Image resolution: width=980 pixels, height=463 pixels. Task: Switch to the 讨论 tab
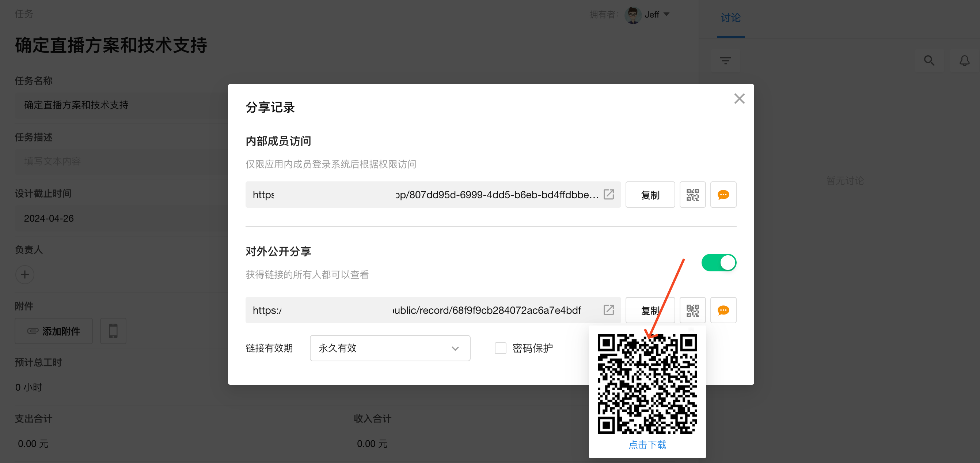[x=730, y=18]
